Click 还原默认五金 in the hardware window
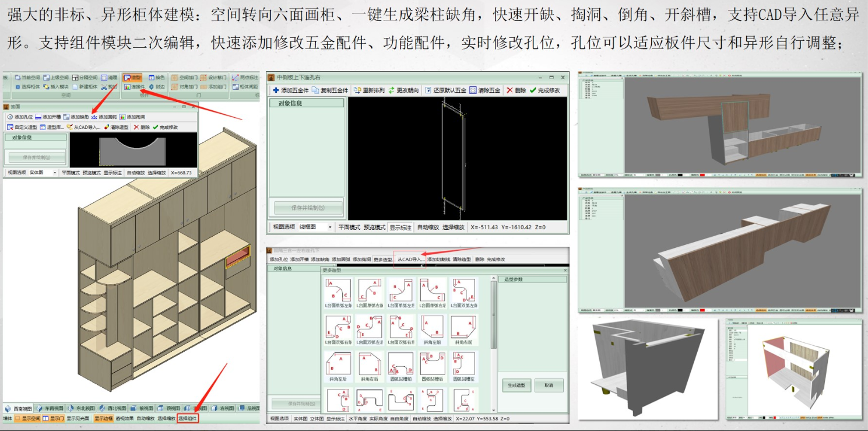This screenshot has height=431, width=868. [x=445, y=90]
